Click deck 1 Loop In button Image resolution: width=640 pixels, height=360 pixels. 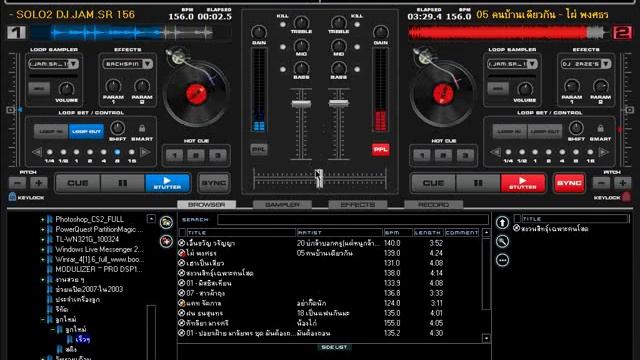[51, 131]
